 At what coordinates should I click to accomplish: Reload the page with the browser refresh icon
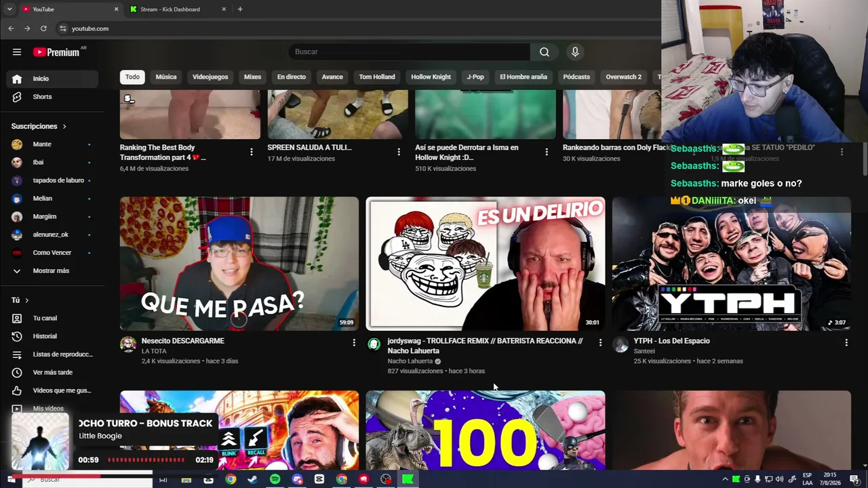pos(43,28)
